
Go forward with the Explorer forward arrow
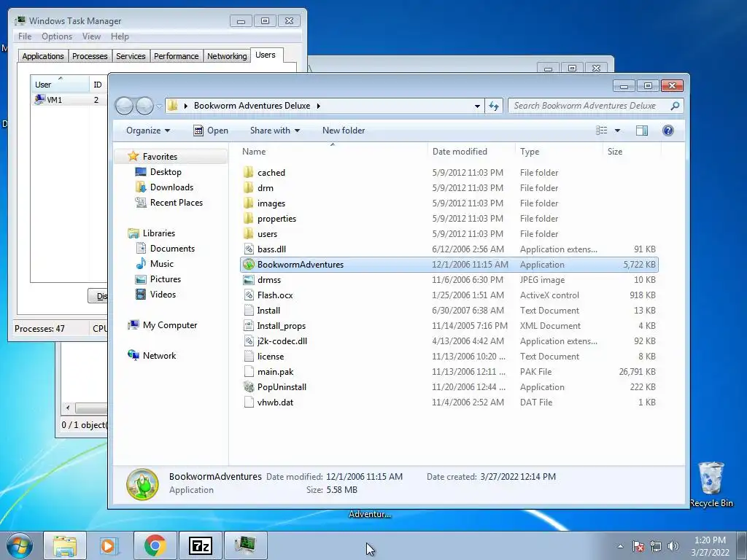pyautogui.click(x=144, y=106)
